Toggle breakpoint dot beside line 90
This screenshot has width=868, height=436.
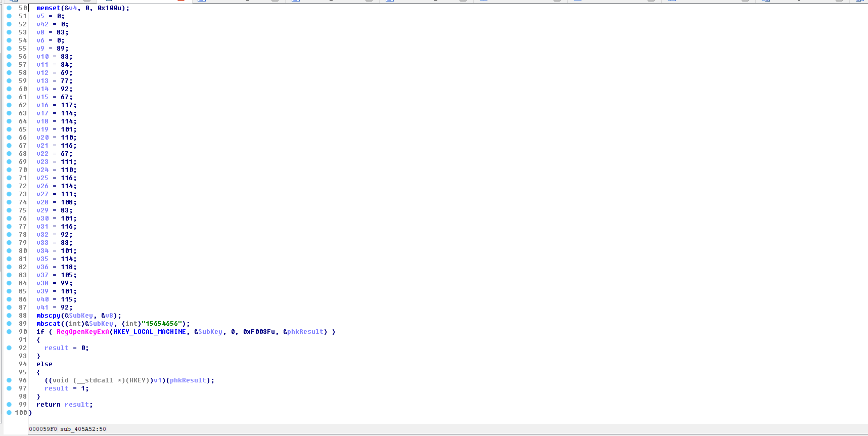tap(9, 332)
